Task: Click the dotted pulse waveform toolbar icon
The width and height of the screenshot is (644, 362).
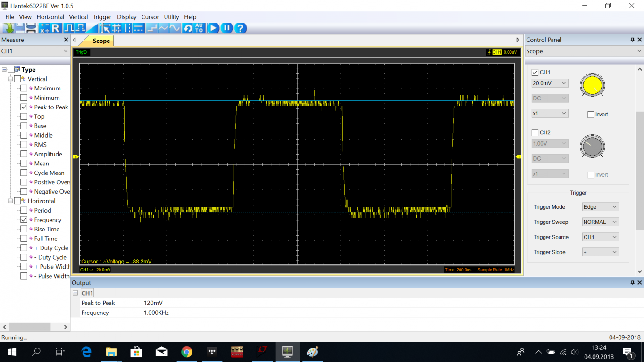Action: pos(80,28)
